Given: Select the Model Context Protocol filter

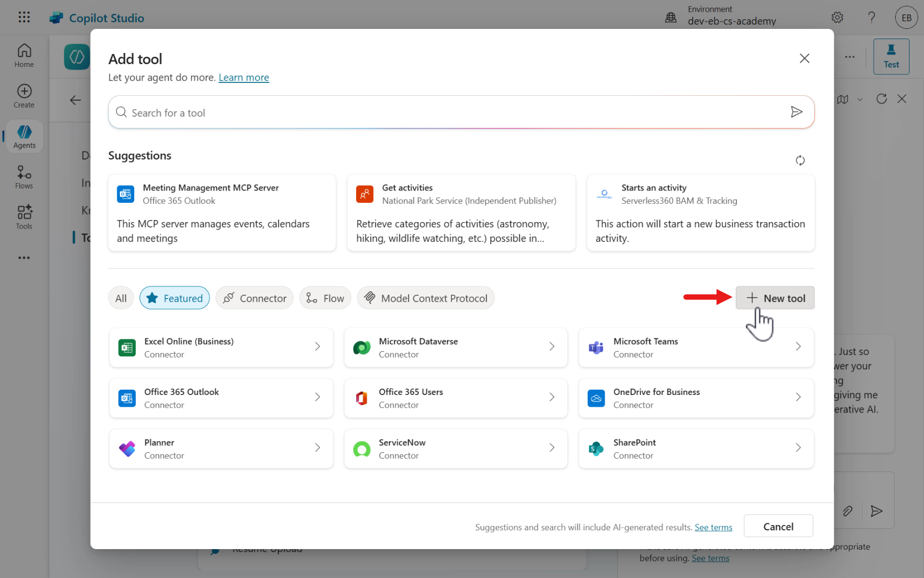Looking at the screenshot, I should pyautogui.click(x=426, y=298).
